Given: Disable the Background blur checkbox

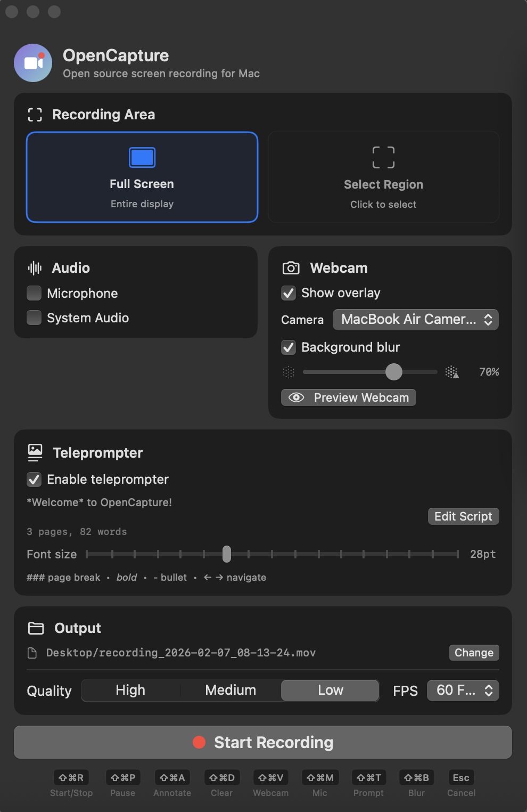Looking at the screenshot, I should coord(289,347).
